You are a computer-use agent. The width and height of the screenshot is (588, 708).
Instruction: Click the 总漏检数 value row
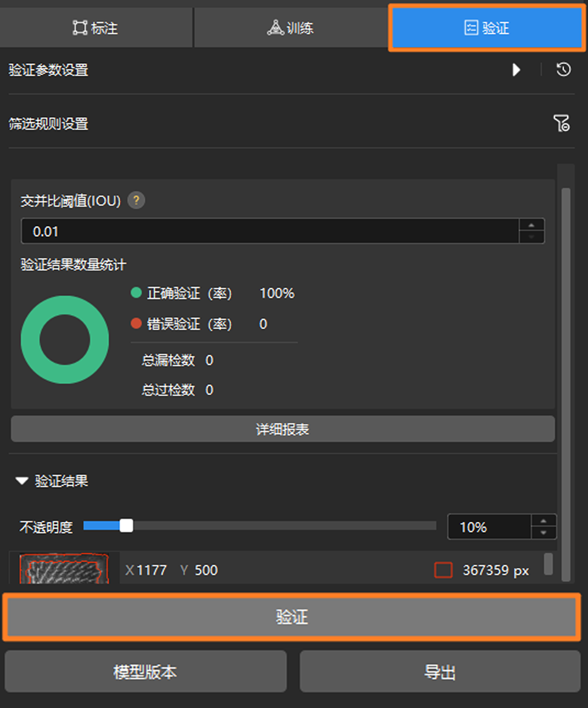177,360
